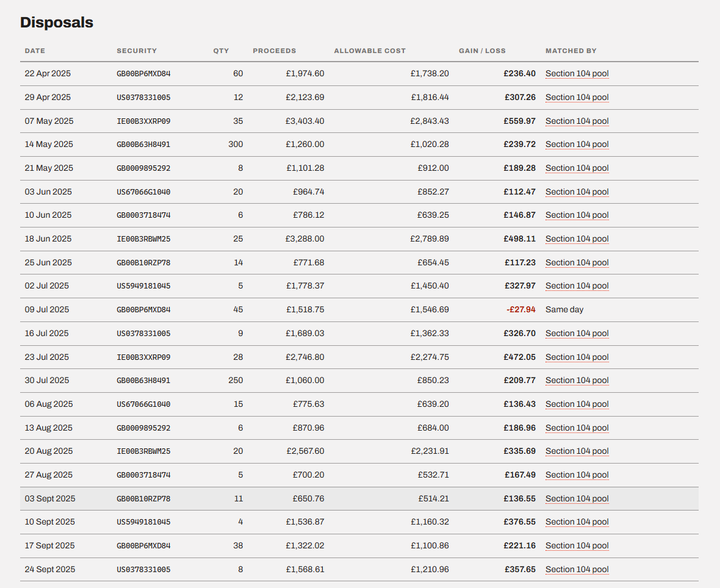Select allowable cost £1,546.69
720x588 pixels.
(x=430, y=309)
